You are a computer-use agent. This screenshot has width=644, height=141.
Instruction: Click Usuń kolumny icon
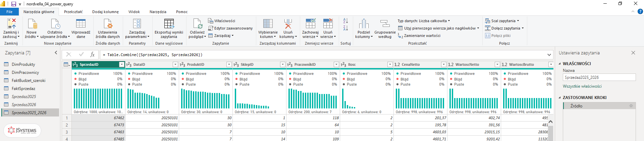[288, 24]
